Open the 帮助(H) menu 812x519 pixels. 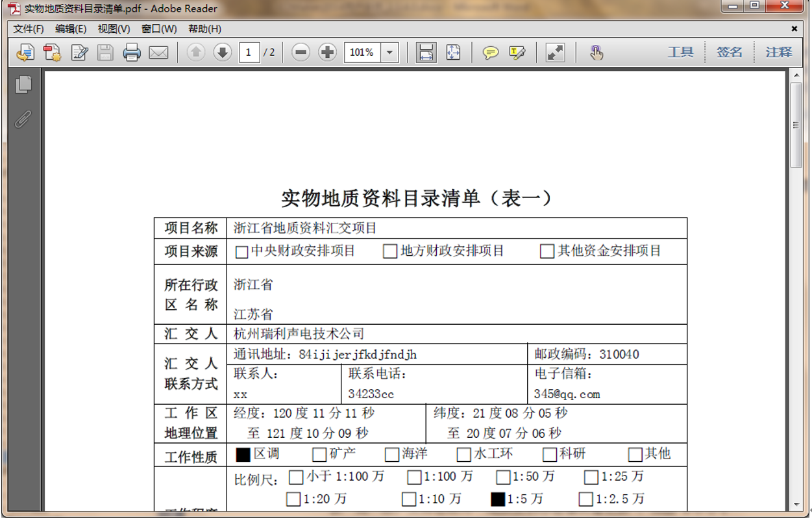(204, 29)
